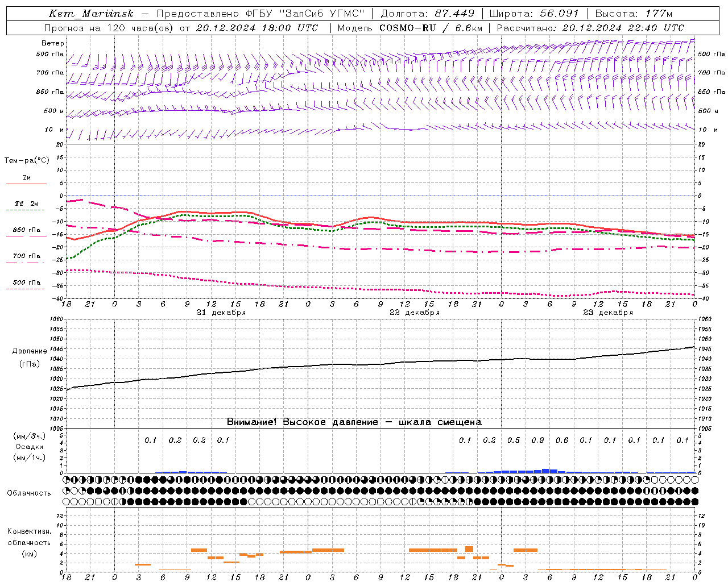Click the 'Тем-ра(°C)' temperature panel label
This screenshot has height=582, width=728.
[x=27, y=161]
